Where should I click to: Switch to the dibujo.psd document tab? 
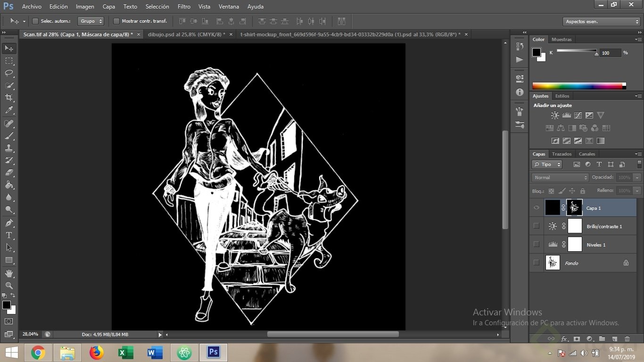[186, 34]
